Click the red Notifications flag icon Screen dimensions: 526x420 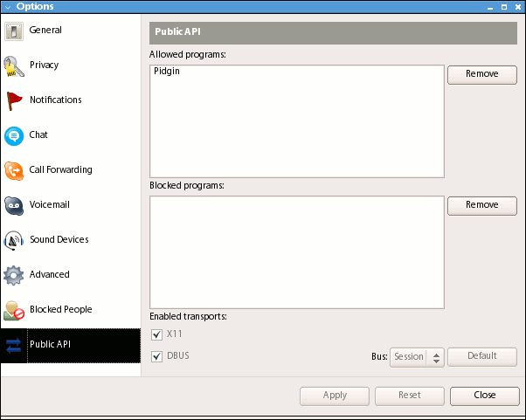tap(14, 101)
